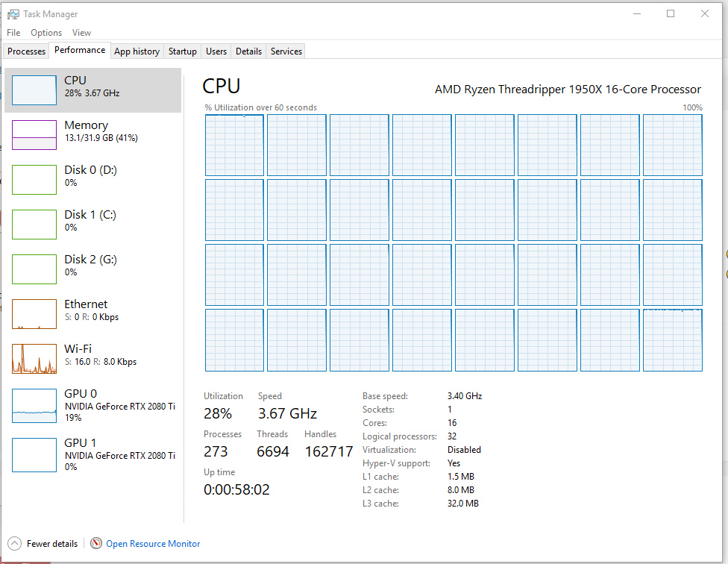Screen dimensions: 728x564
Task: Switch to the Processes tab
Action: 27,51
